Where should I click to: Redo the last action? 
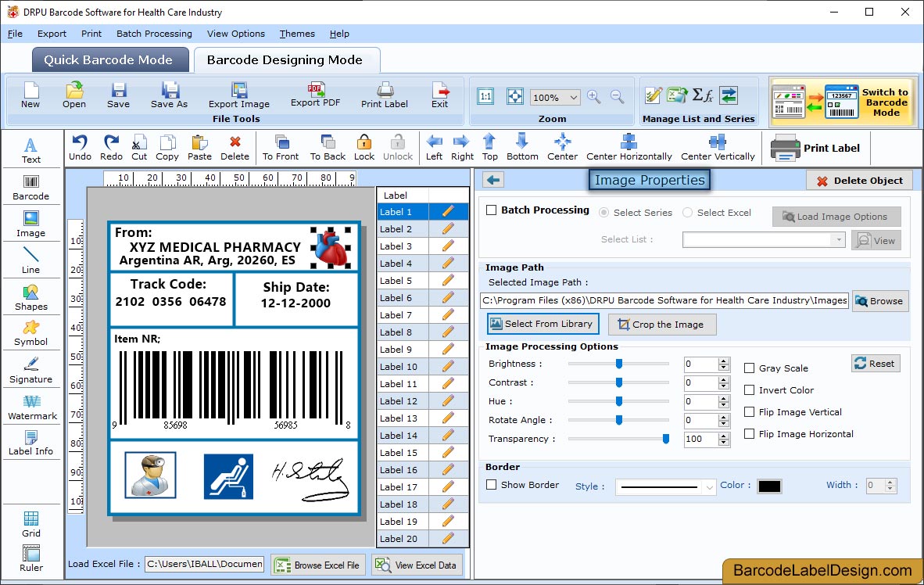(x=111, y=148)
